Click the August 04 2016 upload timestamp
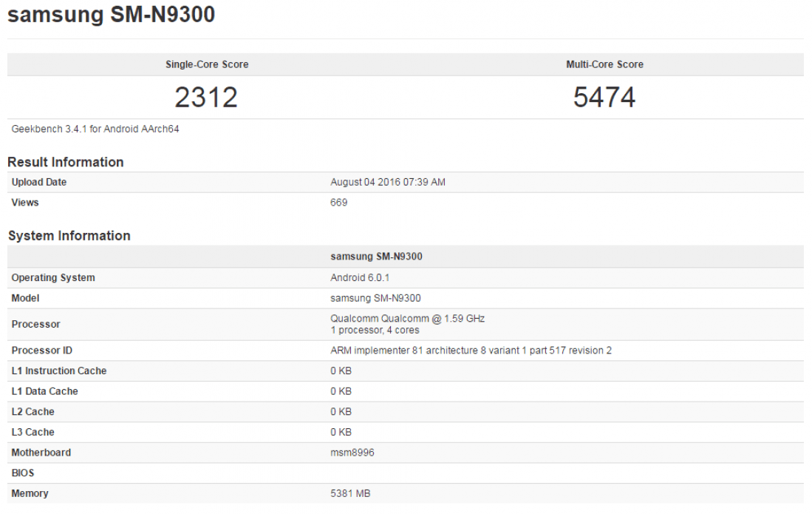Viewport: 812px width, 514px height. tap(387, 182)
